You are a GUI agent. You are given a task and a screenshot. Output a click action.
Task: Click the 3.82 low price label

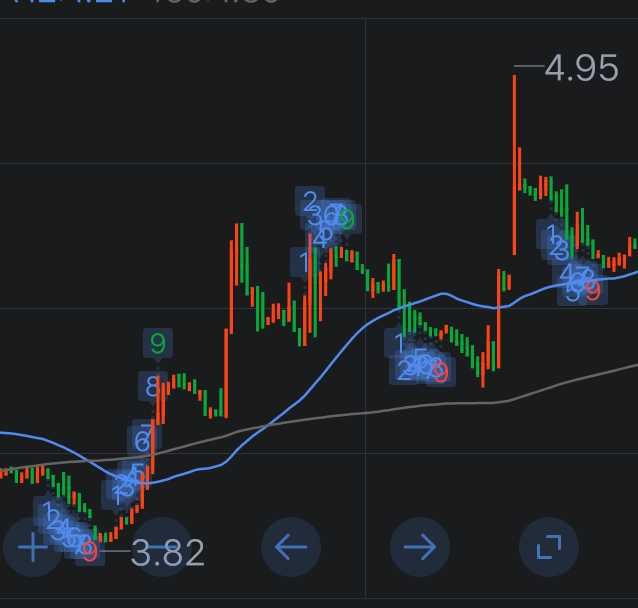[168, 552]
